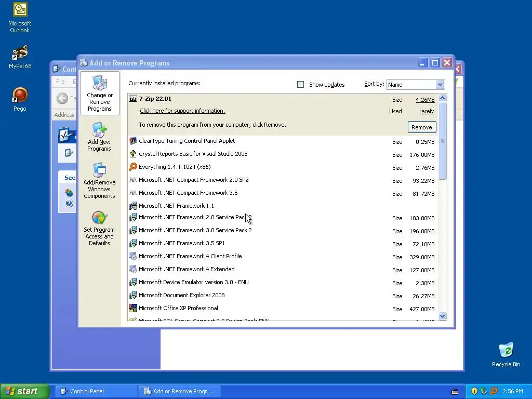Click the ClearType Tuning applet icon
The width and height of the screenshot is (532, 399).
pos(133,141)
